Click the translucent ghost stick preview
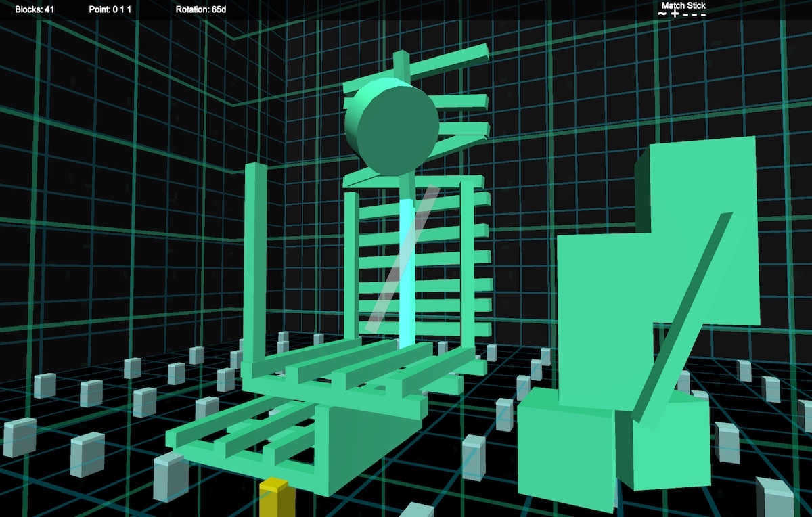Screen dimensions: 812x517 pyautogui.click(x=402, y=258)
